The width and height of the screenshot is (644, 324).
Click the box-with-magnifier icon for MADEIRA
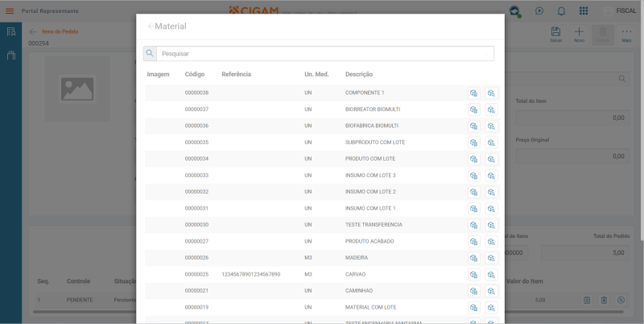click(x=491, y=258)
